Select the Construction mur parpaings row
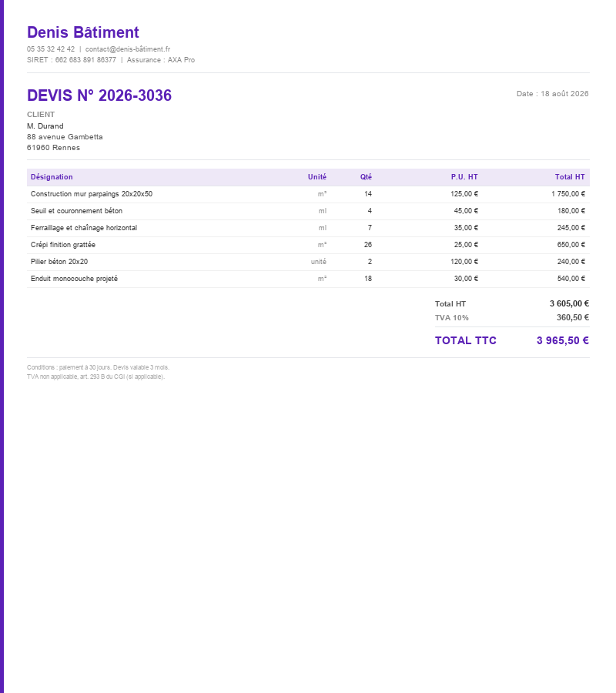Screen dimensions: 616x693 pos(308,194)
